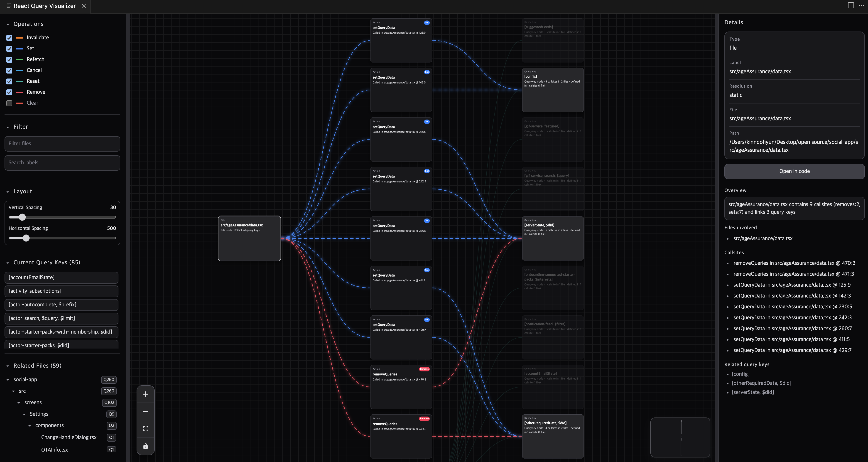868x462 pixels.
Task: Select ChangeHandleDialog.tsx in the file tree
Action: [69, 437]
